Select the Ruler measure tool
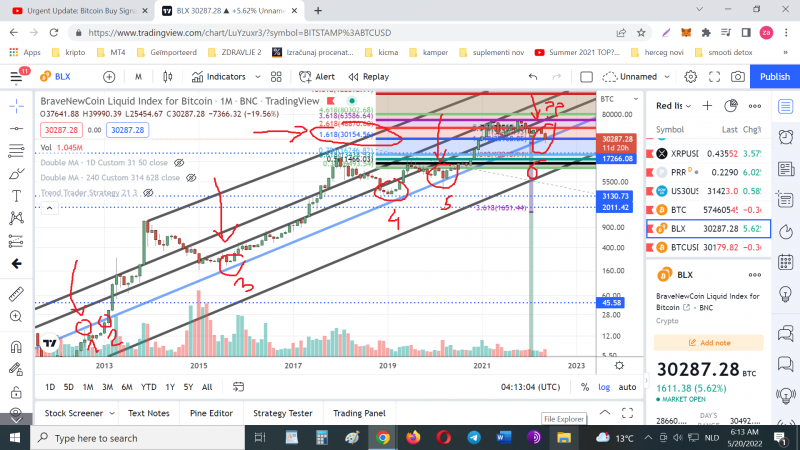Viewport: 800px width, 450px height. click(15, 295)
